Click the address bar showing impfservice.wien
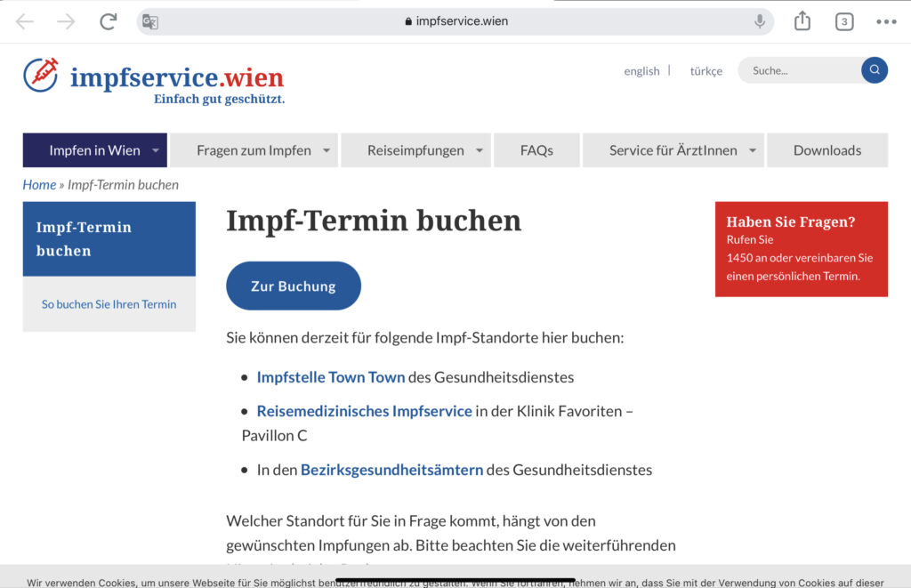Screen dimensions: 911x588 [x=455, y=21]
